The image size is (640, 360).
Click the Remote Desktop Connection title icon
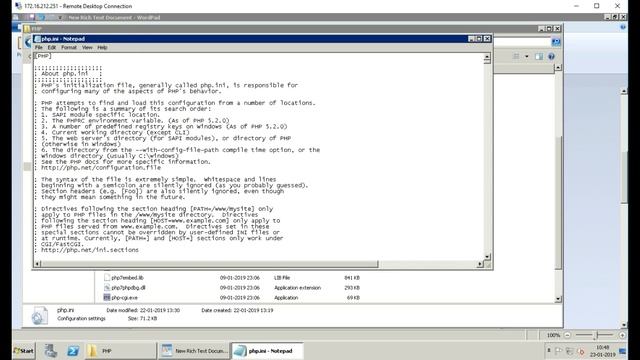18,6
